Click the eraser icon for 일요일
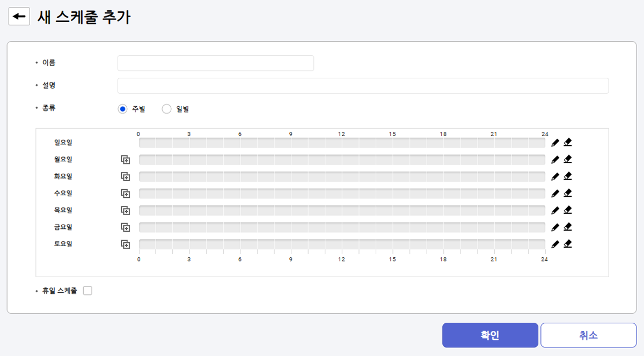 568,143
